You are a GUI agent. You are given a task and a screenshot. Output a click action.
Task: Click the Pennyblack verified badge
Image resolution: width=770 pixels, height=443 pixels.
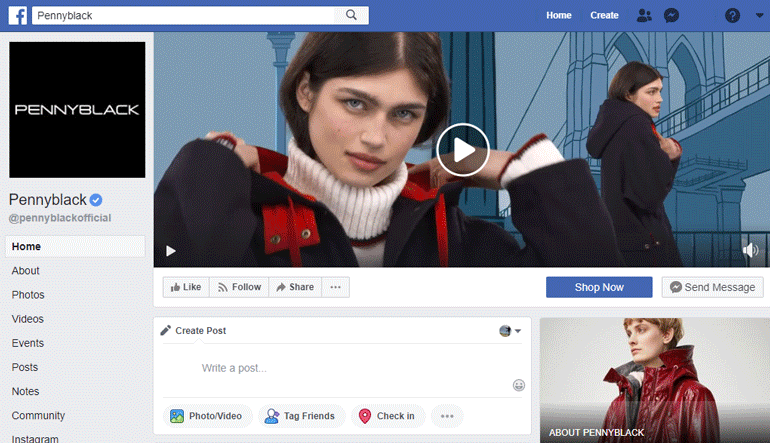(96, 200)
